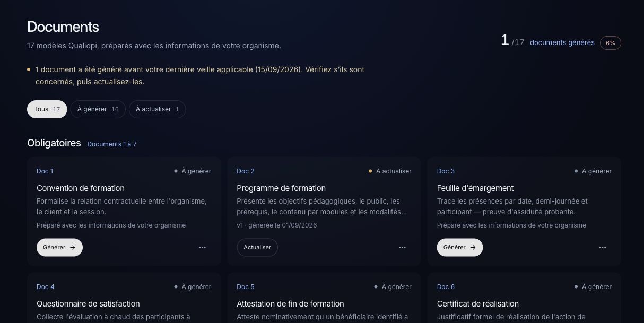
Task: Click the Doc 3 label
Action: [446, 171]
